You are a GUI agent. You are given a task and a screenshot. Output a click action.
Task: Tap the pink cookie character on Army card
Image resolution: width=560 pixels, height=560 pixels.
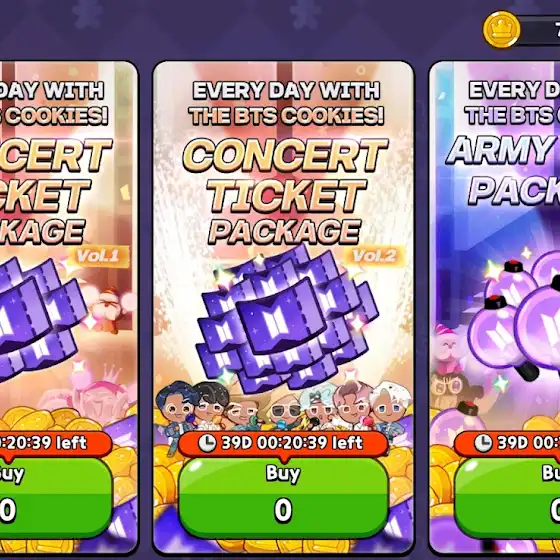click(x=447, y=347)
